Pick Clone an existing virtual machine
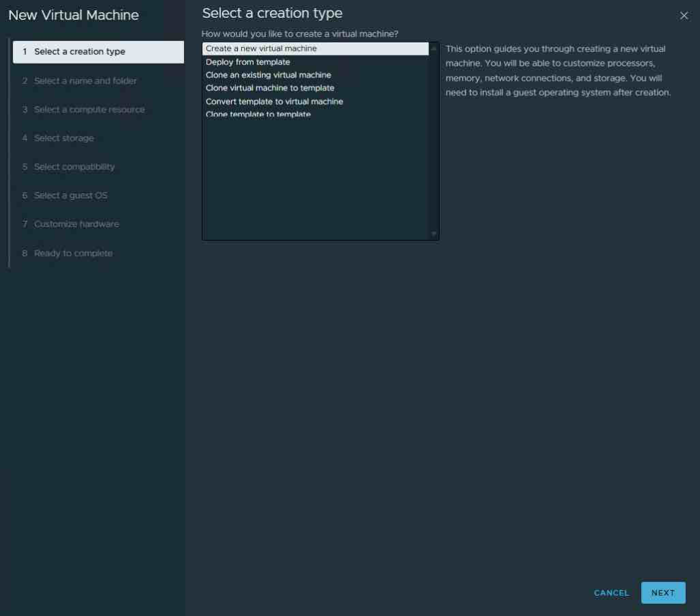The height and width of the screenshot is (616, 700). click(268, 75)
